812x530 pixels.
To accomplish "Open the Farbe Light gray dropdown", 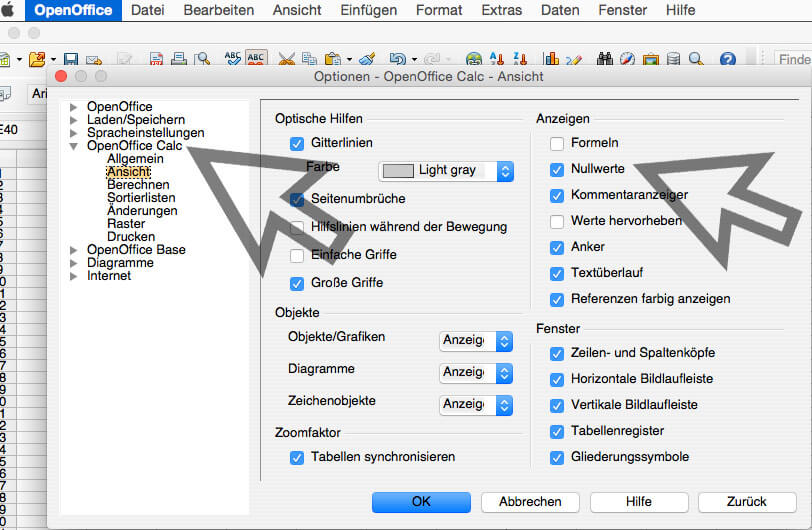I will [446, 171].
